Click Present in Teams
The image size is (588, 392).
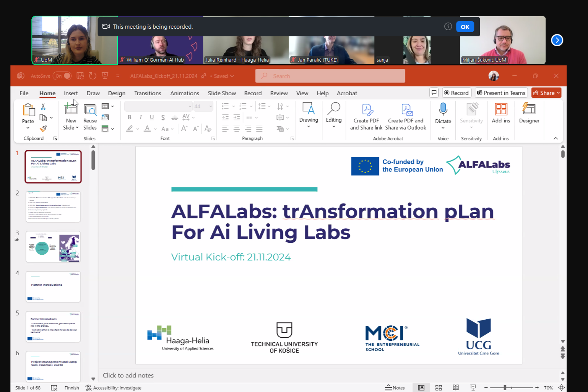click(x=501, y=93)
